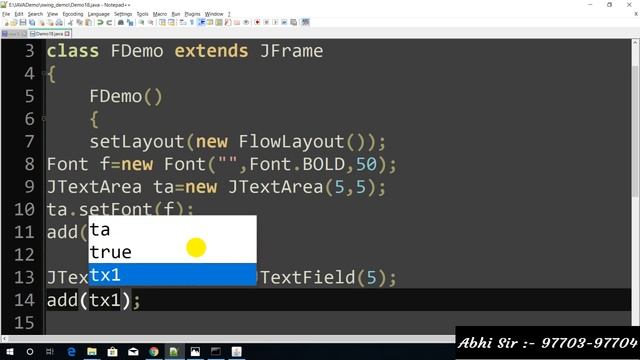Open the Macro menu
This screenshot has height=360, width=640.
160,14
